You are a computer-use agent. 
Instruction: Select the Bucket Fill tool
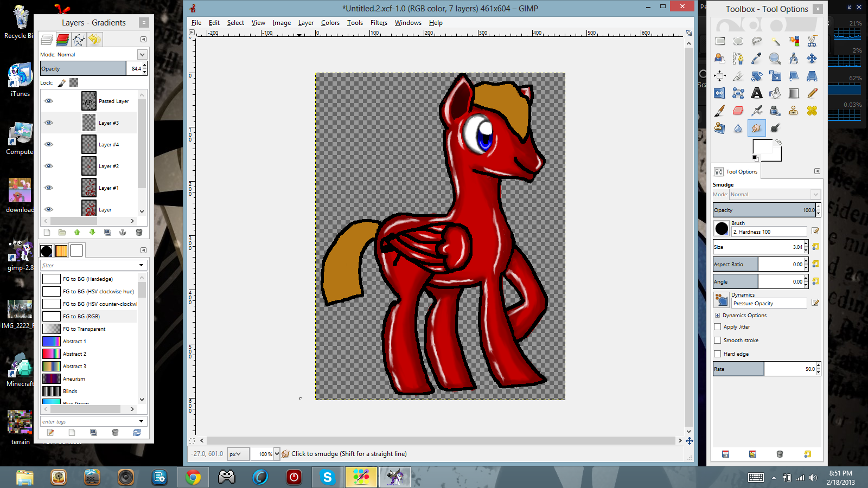(775, 93)
